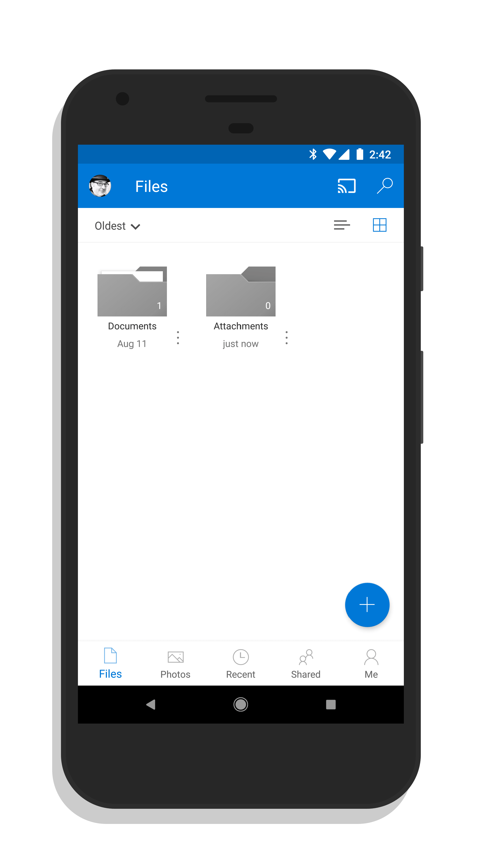Tap the cellular signal status icon
Image resolution: width=482 pixels, height=868 pixels.
(344, 154)
